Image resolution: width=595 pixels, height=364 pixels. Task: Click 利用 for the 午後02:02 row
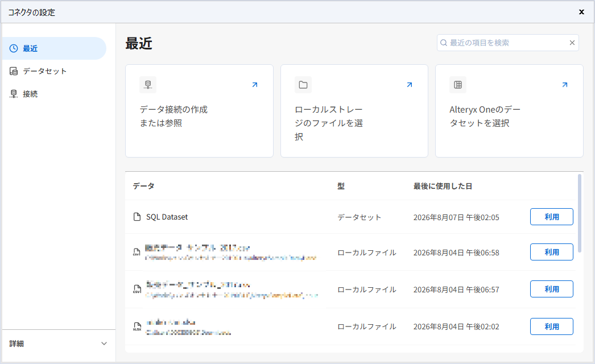(x=551, y=326)
